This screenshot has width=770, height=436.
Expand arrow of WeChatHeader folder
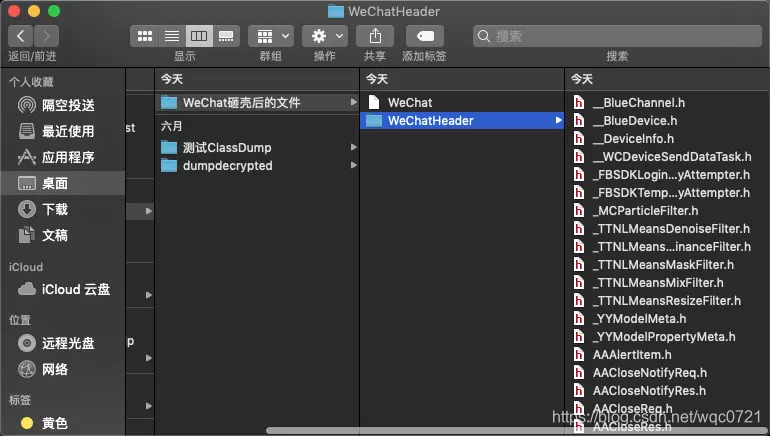(558, 120)
